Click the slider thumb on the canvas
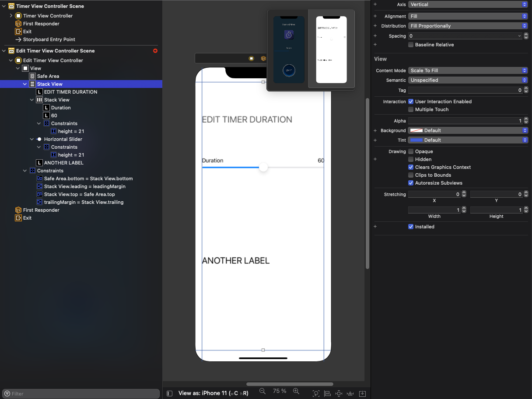The image size is (532, 399). [x=263, y=167]
